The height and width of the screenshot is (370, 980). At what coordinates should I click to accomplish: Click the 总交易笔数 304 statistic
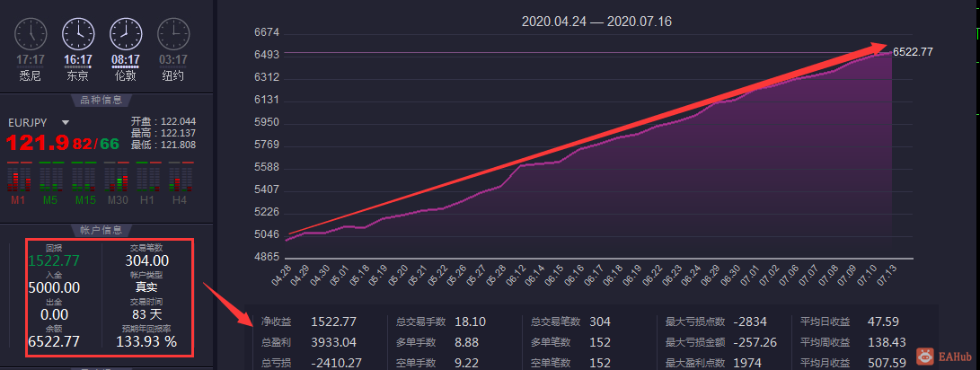tap(570, 322)
